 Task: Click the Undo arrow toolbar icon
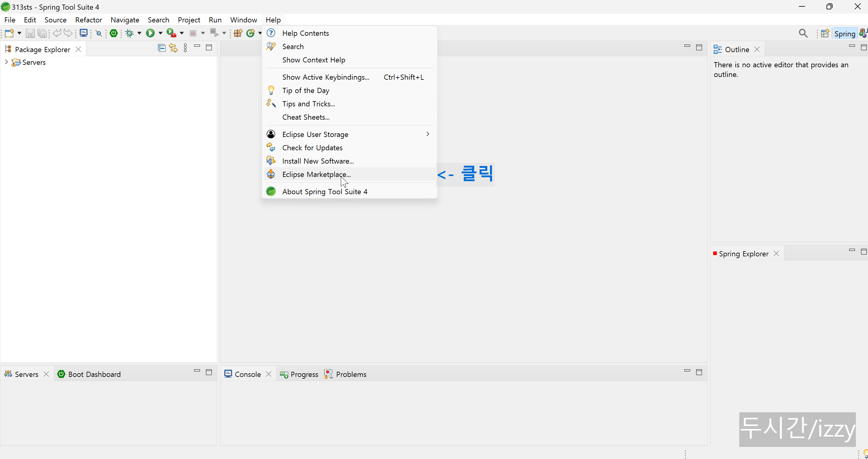57,33
